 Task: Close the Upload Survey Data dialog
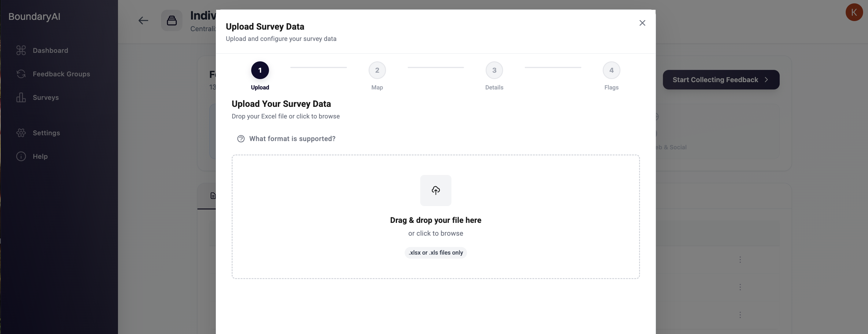tap(642, 23)
